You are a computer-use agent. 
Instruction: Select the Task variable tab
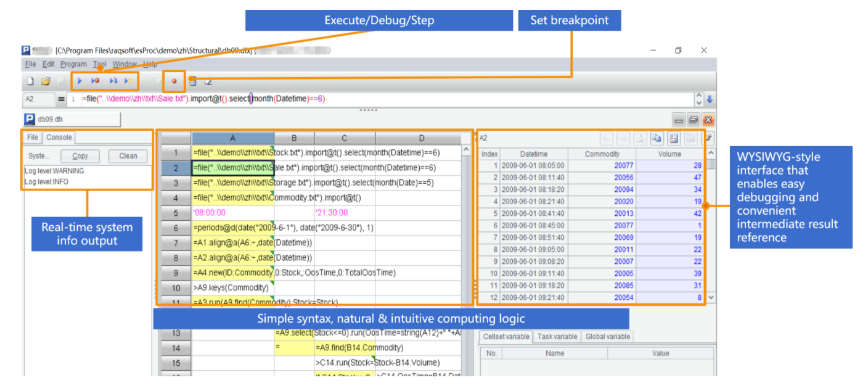pyautogui.click(x=557, y=337)
